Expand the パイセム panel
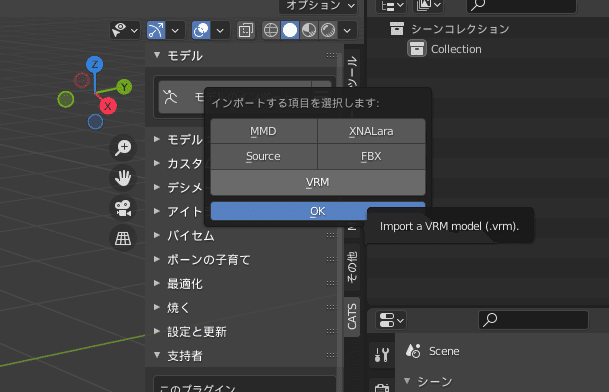The width and height of the screenshot is (609, 392). [157, 235]
